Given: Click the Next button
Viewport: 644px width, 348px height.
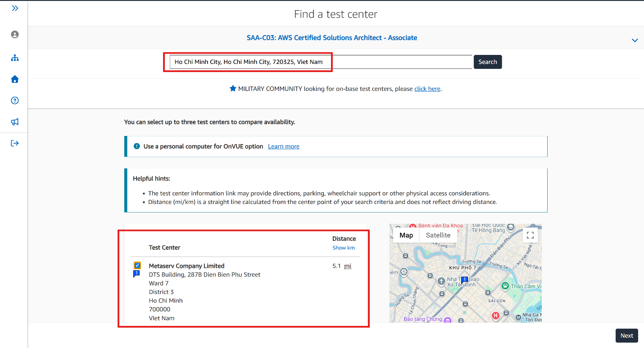Looking at the screenshot, I should 627,335.
